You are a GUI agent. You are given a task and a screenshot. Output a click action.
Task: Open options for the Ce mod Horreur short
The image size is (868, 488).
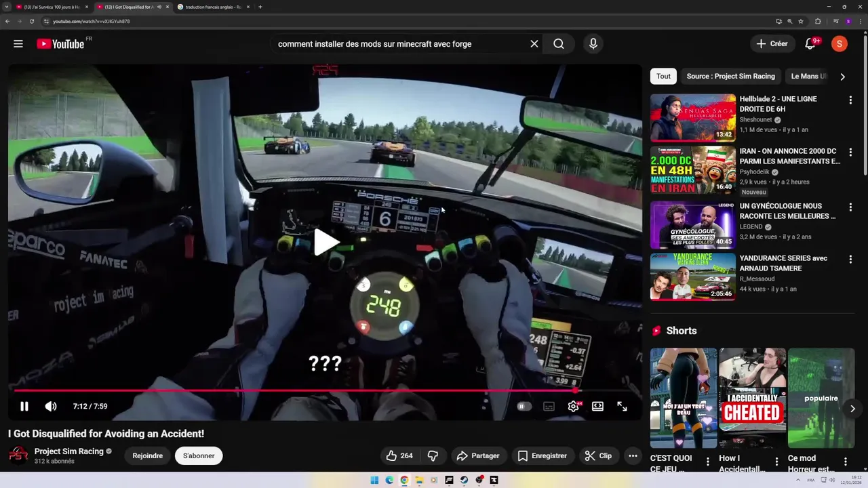(x=846, y=462)
